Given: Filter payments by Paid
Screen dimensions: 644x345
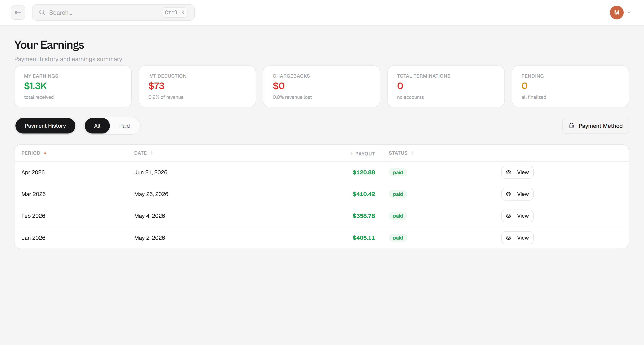Looking at the screenshot, I should coord(124,126).
